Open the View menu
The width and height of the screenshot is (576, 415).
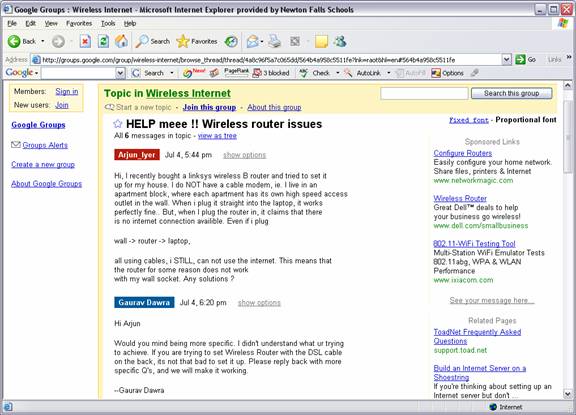[x=51, y=23]
